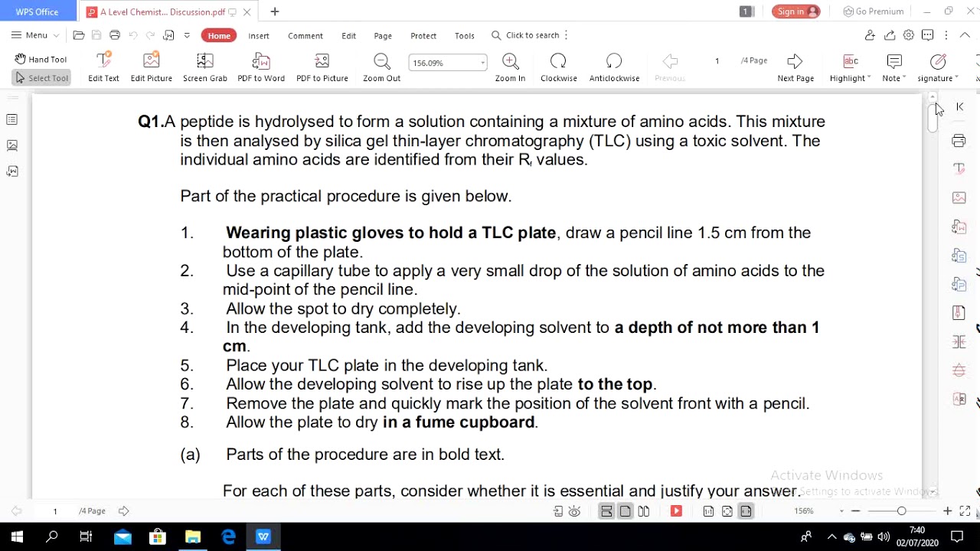Toggle two-page view mode

tap(644, 511)
